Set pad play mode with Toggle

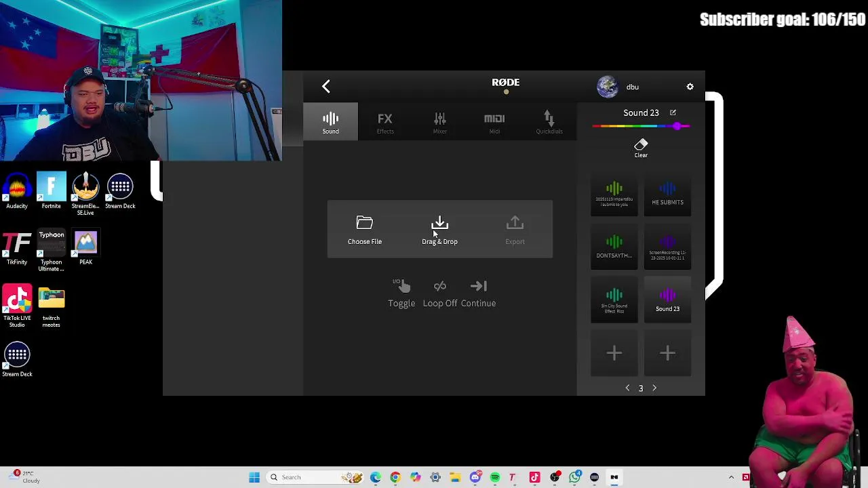pos(401,293)
